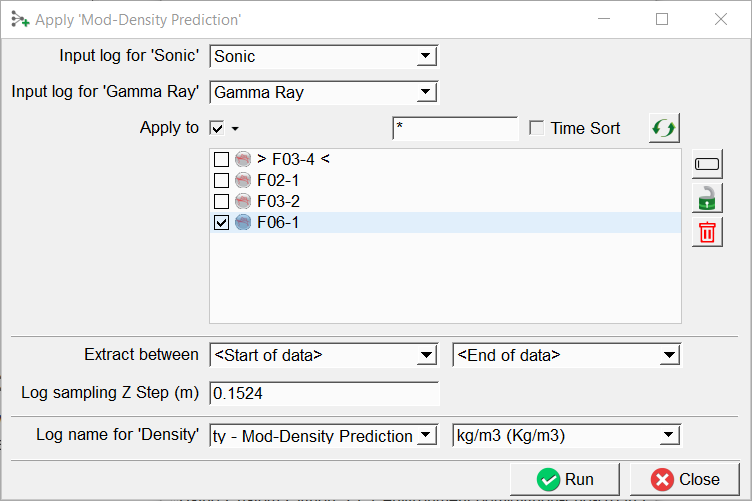Click the well icon next to F02-1

(x=243, y=180)
